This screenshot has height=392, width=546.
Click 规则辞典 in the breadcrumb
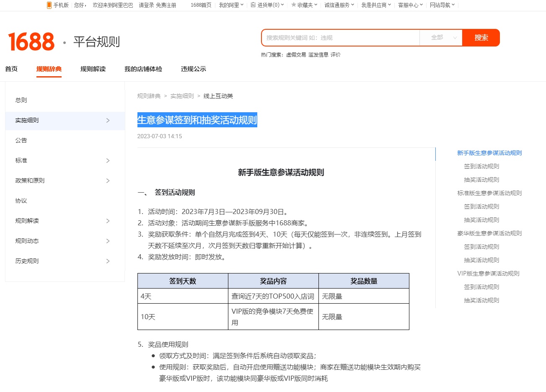click(x=149, y=96)
